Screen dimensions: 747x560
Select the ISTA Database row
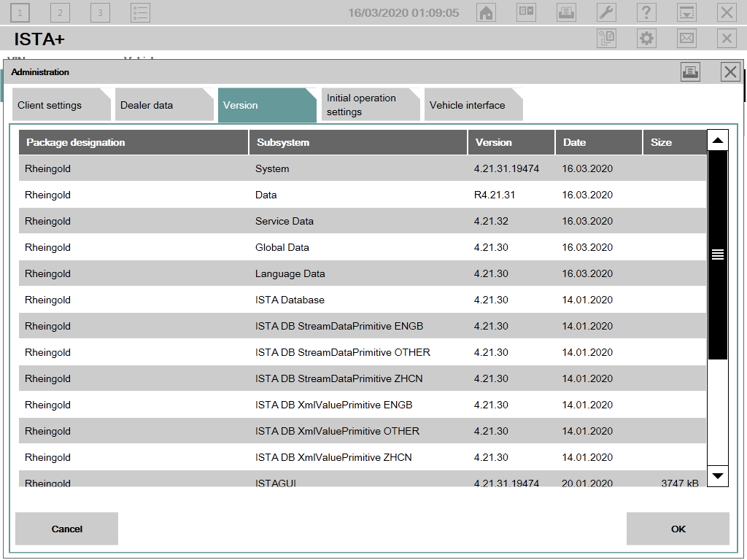(362, 300)
